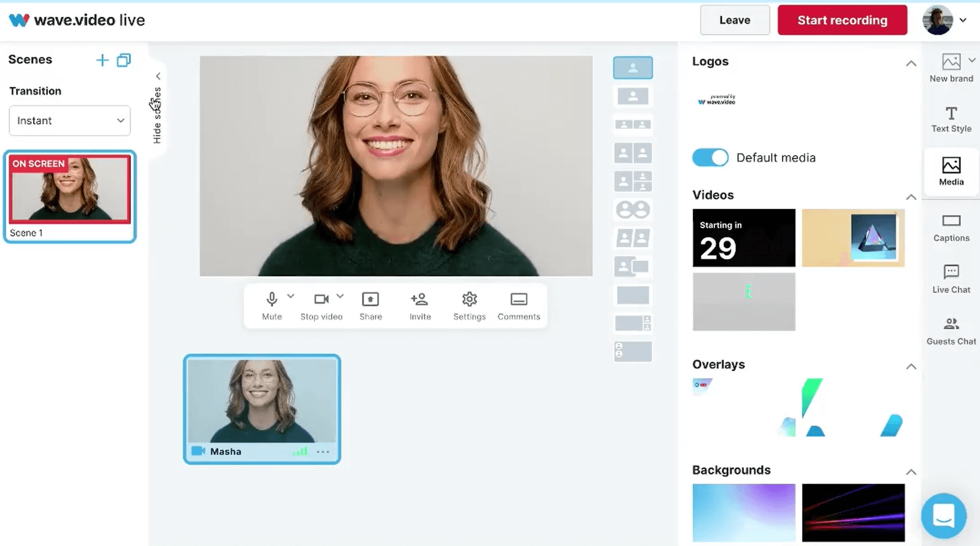Select the first overlay with a small badge
The image size is (980, 546).
coord(744,407)
